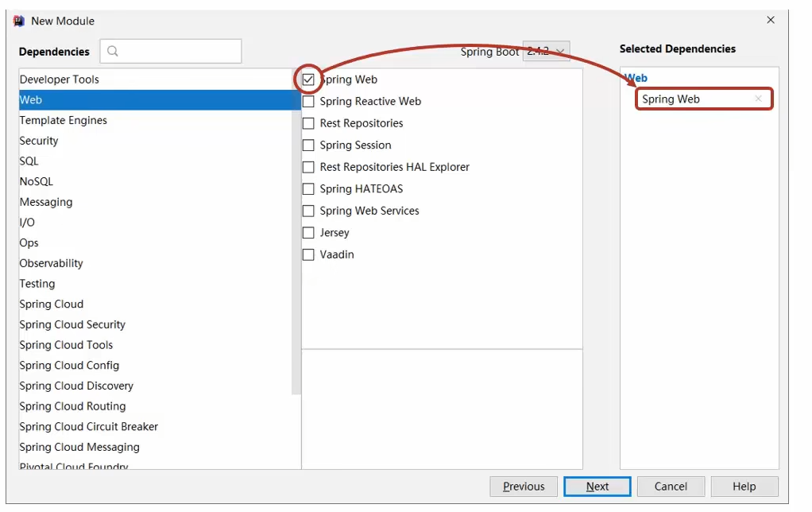Select Rest Repositories HAL Explorer checkbox
The image size is (812, 512).
[x=308, y=167]
